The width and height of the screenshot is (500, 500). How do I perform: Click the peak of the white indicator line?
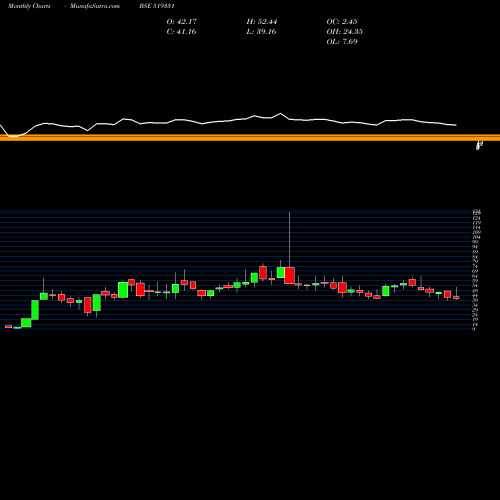pos(280,114)
